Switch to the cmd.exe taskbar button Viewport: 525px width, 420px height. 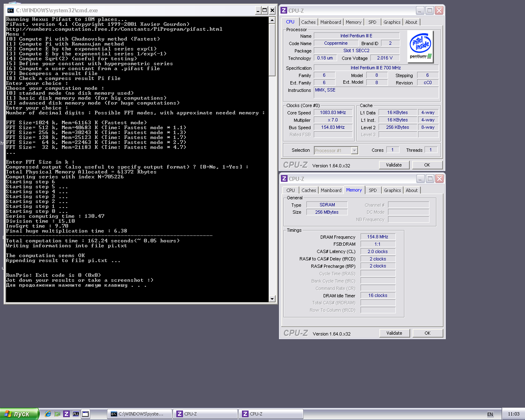pyautogui.click(x=139, y=414)
